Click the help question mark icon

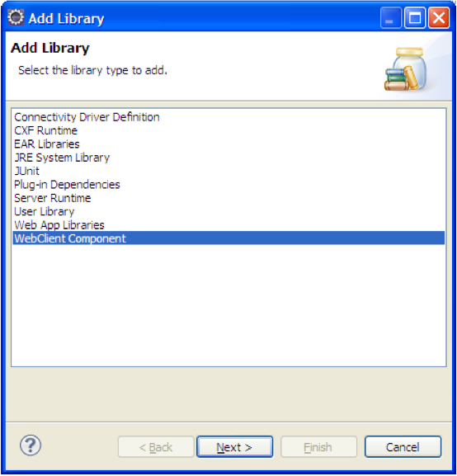point(30,445)
